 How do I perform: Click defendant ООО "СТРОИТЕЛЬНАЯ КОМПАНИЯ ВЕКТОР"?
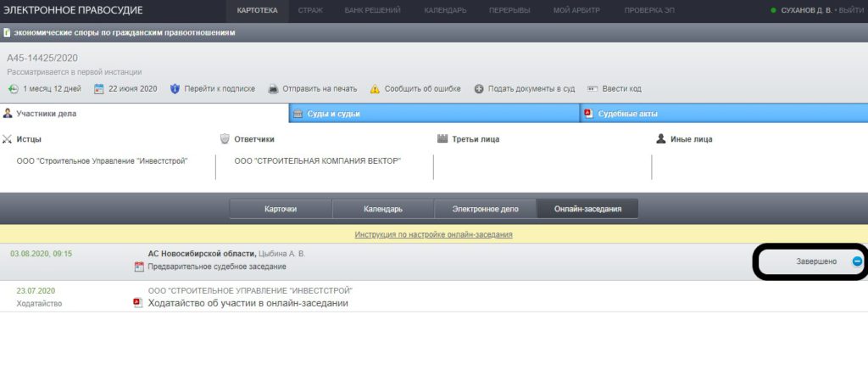click(317, 161)
